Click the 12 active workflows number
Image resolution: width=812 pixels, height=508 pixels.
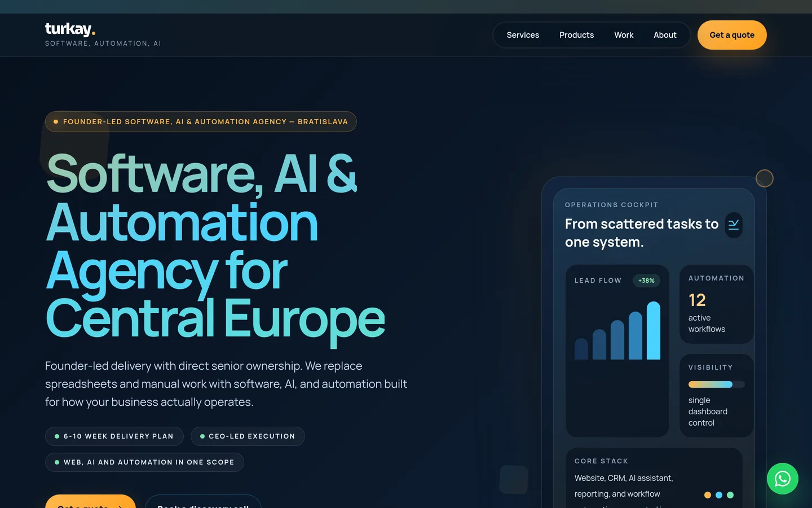[697, 300]
